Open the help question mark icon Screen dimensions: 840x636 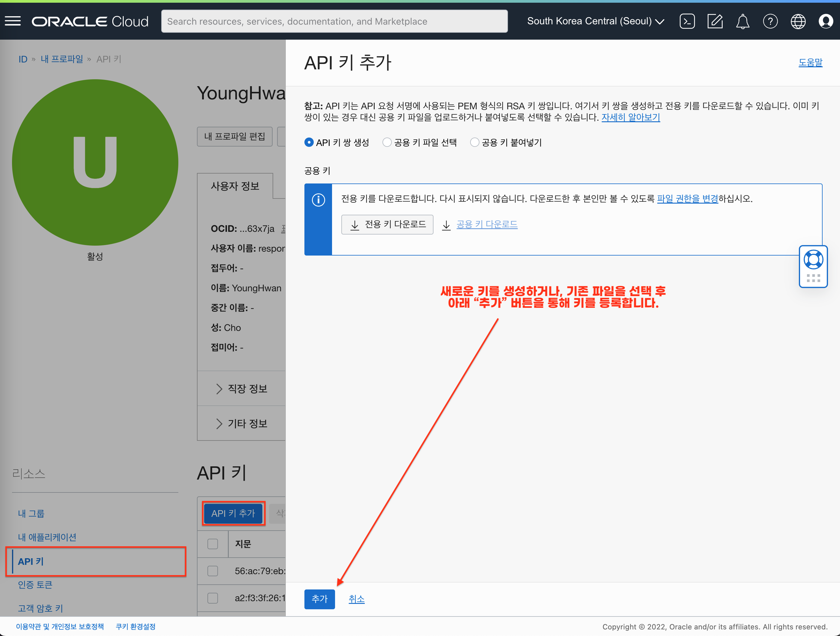pyautogui.click(x=770, y=21)
